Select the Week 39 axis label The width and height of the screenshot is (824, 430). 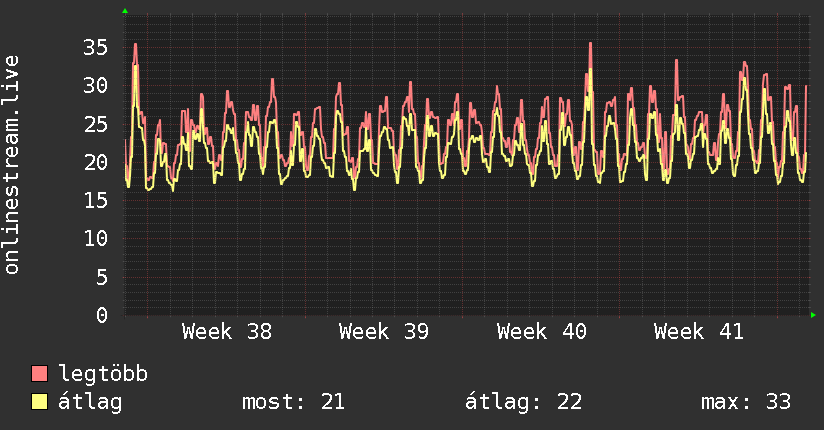(x=384, y=332)
